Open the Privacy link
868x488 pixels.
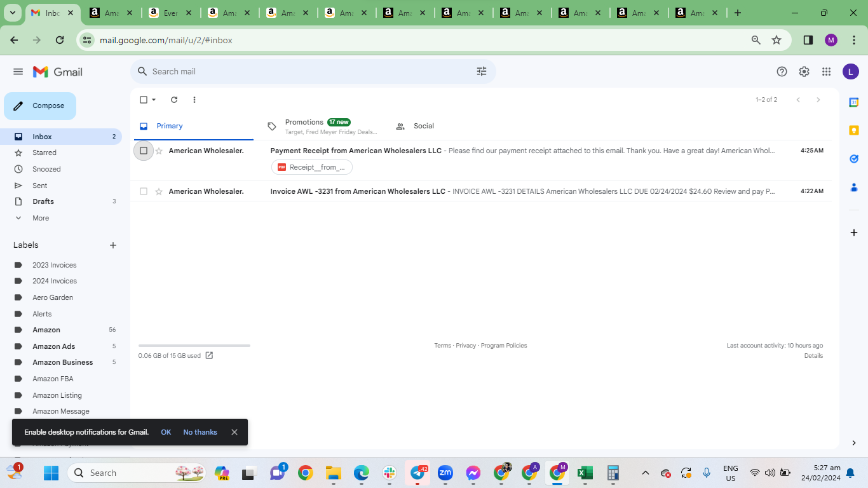pos(466,346)
